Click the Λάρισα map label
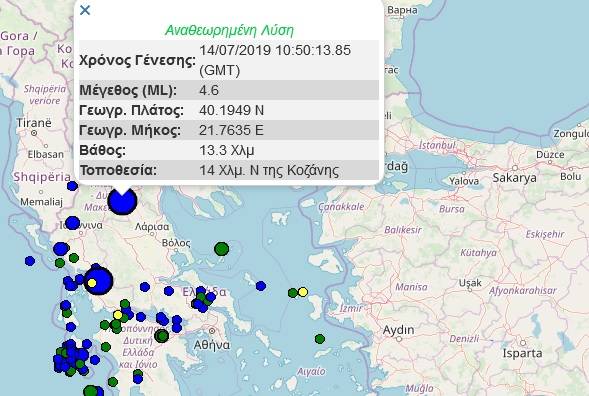 152,227
